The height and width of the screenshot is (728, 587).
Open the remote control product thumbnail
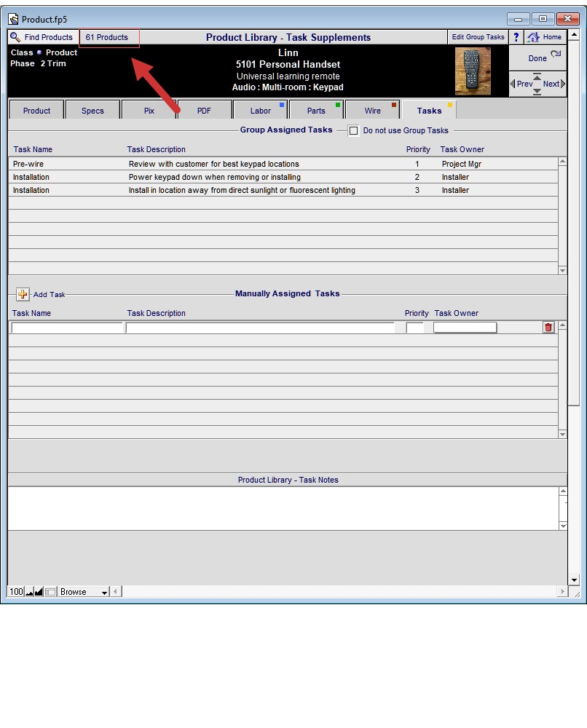(473, 71)
